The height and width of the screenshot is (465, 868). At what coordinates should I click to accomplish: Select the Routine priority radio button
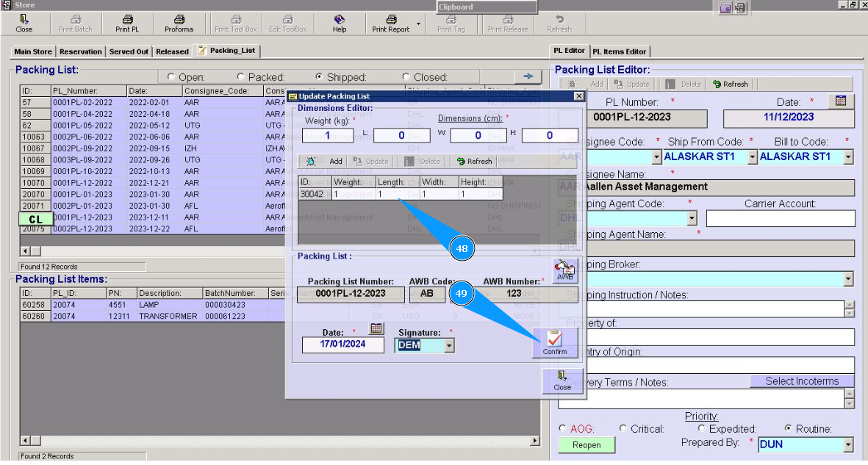pyautogui.click(x=789, y=428)
